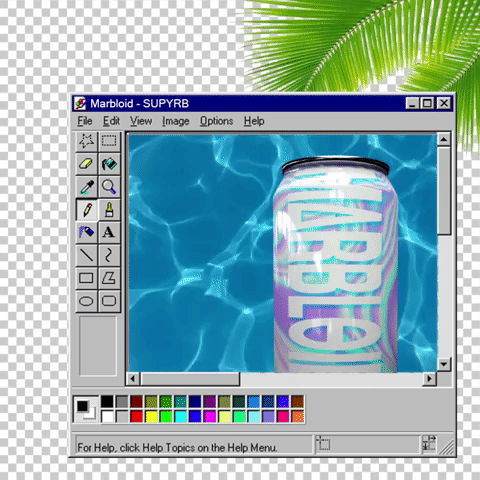This screenshot has width=480, height=480.
Task: Select the cyan swatch
Action: (x=181, y=416)
